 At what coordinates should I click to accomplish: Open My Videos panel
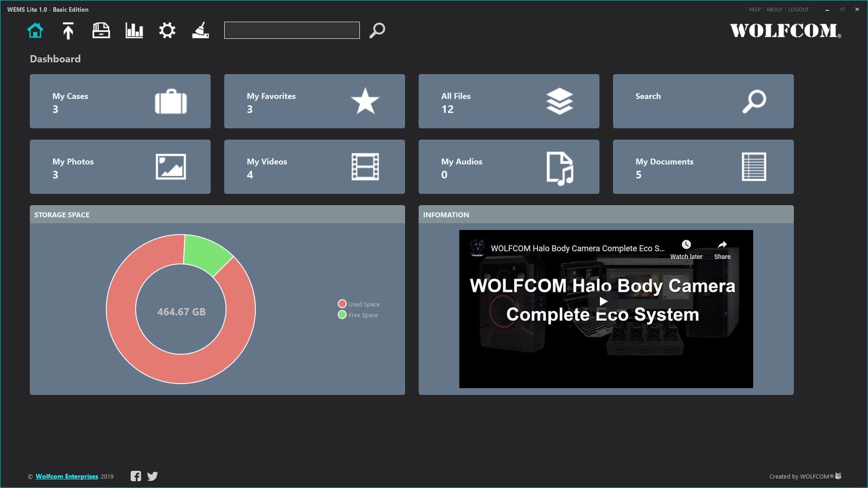(x=314, y=167)
